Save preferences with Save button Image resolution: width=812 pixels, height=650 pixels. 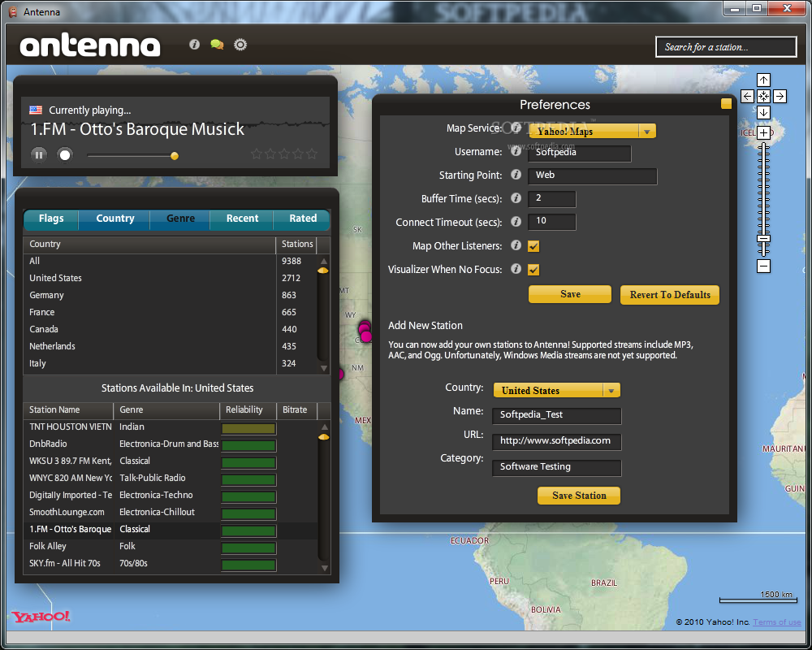570,294
